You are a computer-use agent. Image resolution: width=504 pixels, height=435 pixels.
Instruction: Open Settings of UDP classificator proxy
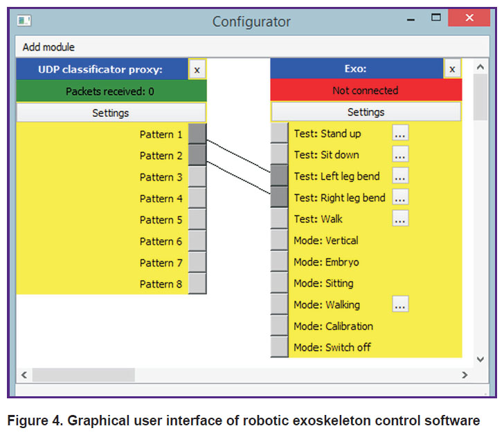(111, 113)
